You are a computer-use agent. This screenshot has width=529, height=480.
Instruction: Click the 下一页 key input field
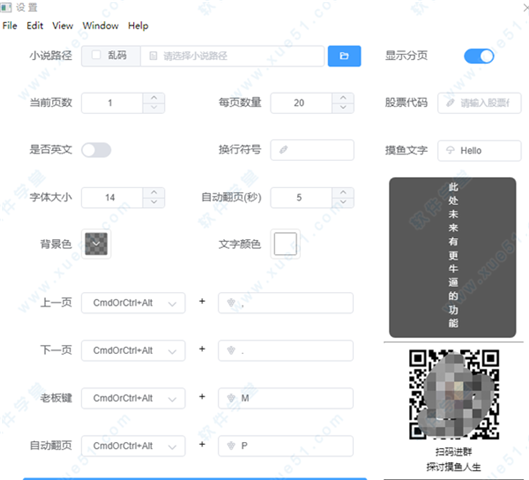coord(286,351)
